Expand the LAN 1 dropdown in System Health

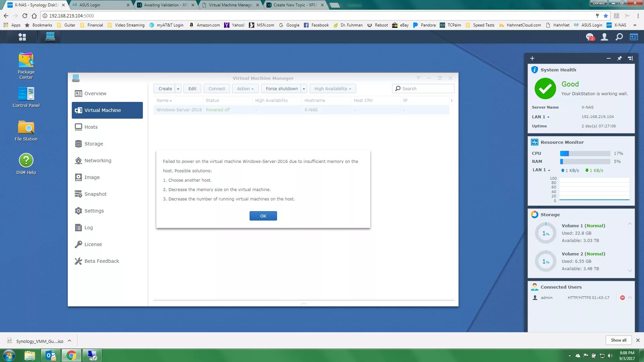tap(548, 117)
